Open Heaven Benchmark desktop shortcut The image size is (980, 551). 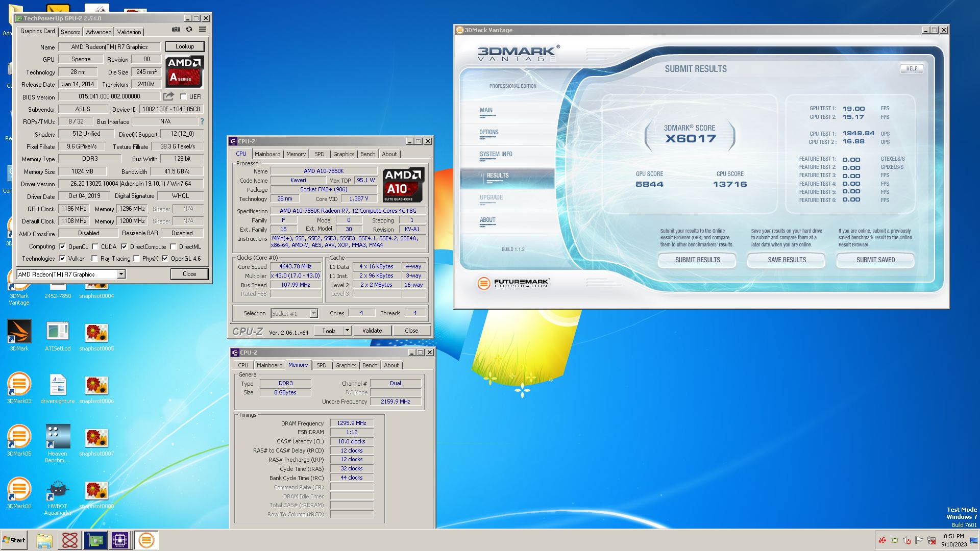point(58,443)
